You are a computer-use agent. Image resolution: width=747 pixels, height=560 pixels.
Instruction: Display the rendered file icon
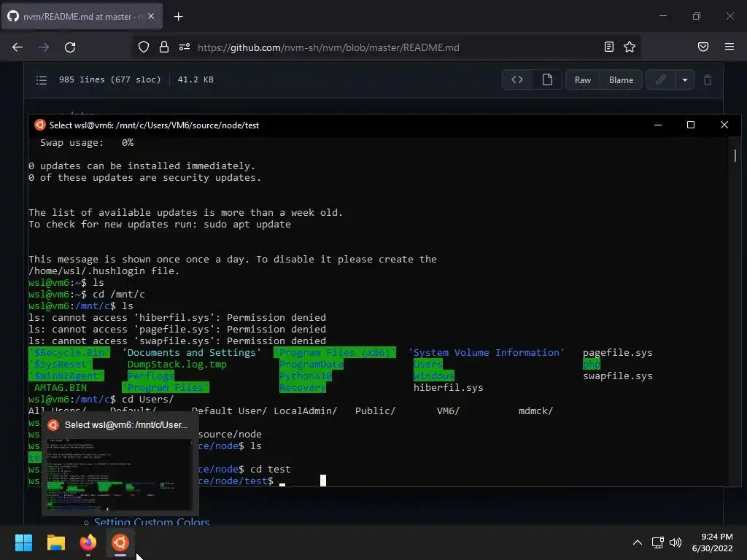tap(547, 79)
